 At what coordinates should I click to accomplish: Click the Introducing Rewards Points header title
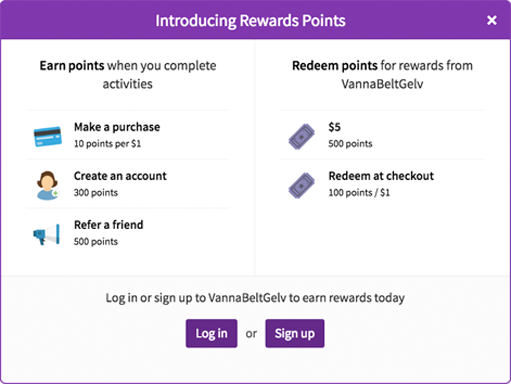tap(250, 21)
